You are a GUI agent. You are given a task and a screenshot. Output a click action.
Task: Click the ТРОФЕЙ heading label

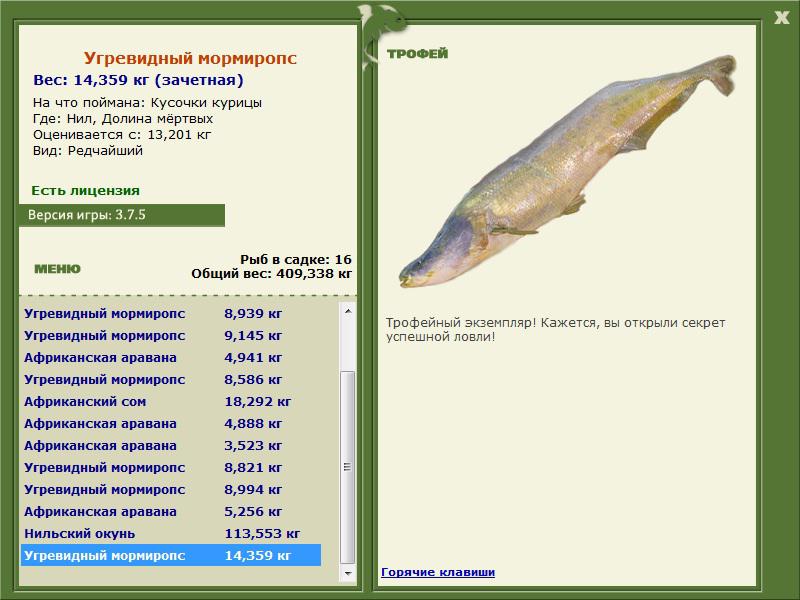pos(417,54)
